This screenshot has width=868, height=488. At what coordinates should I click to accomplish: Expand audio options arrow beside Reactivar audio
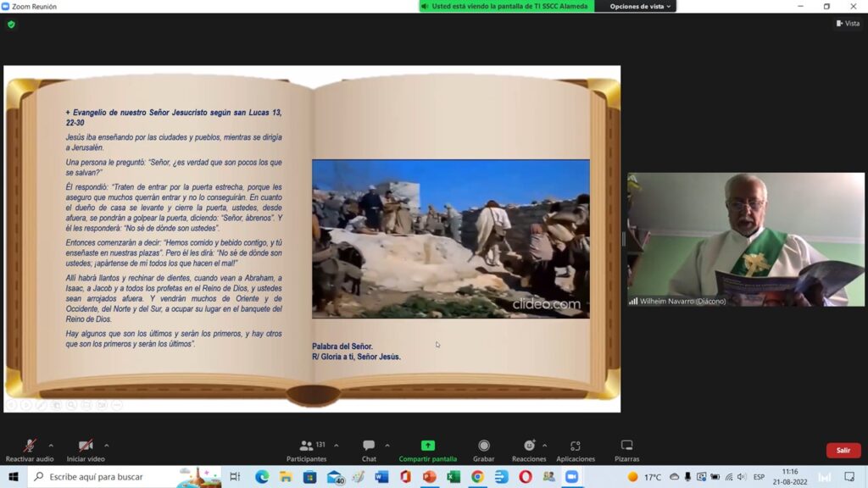[x=51, y=446]
